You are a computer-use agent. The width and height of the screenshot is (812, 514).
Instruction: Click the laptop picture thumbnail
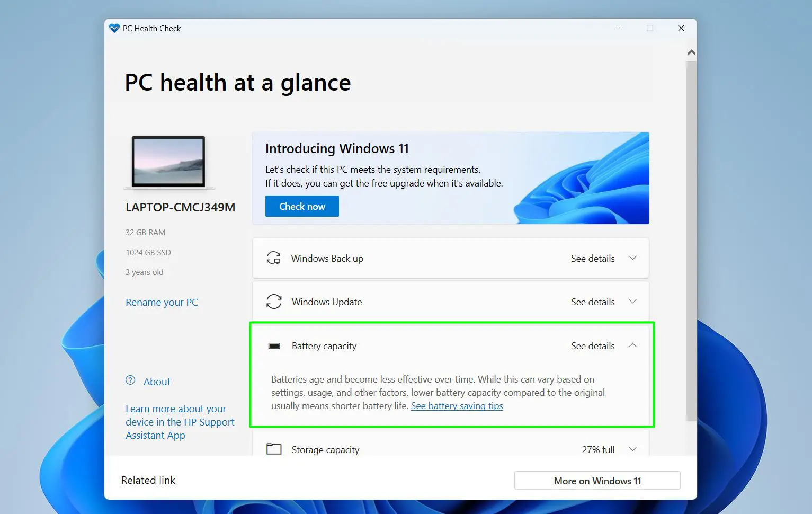coord(168,162)
